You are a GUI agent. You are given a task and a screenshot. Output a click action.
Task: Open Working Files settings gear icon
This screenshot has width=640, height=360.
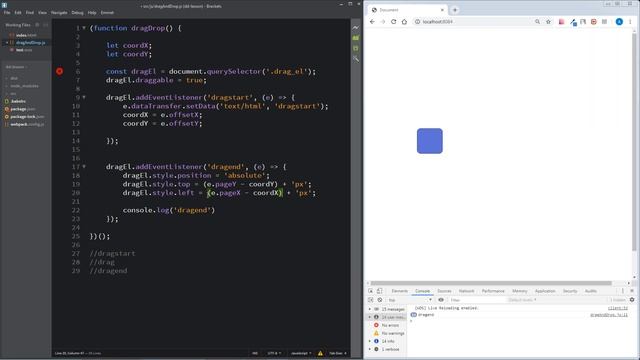click(x=37, y=25)
